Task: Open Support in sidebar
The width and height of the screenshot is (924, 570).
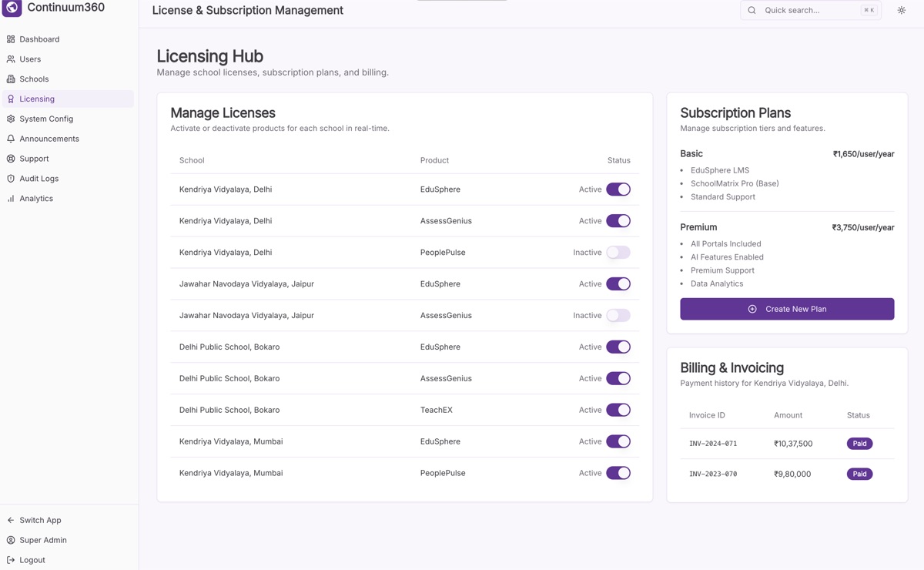Action: (68, 159)
